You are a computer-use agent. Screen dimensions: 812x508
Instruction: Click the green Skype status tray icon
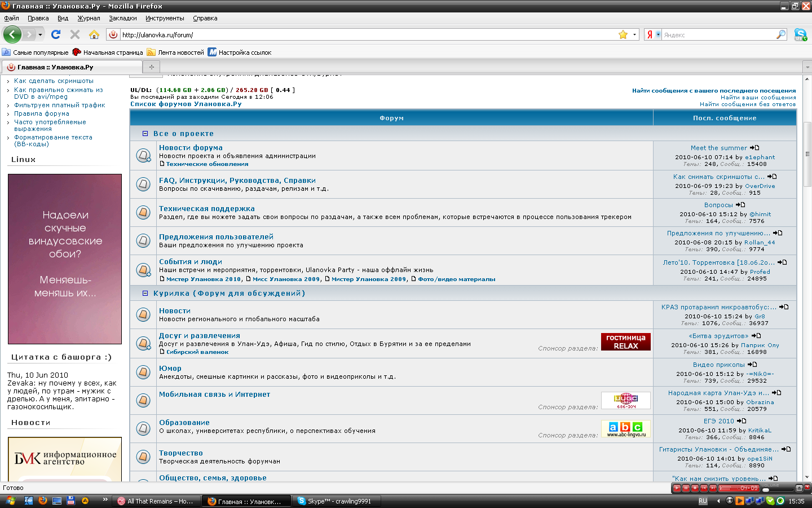tap(770, 501)
